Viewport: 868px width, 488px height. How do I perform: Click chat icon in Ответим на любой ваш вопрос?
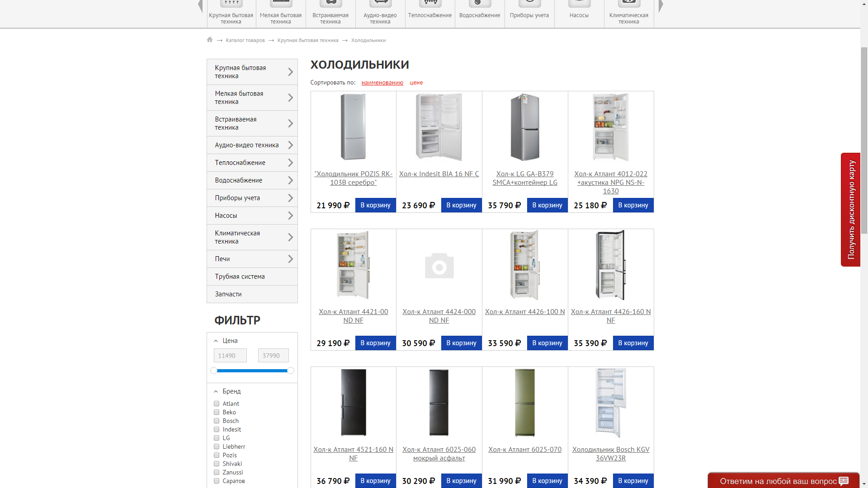(844, 481)
